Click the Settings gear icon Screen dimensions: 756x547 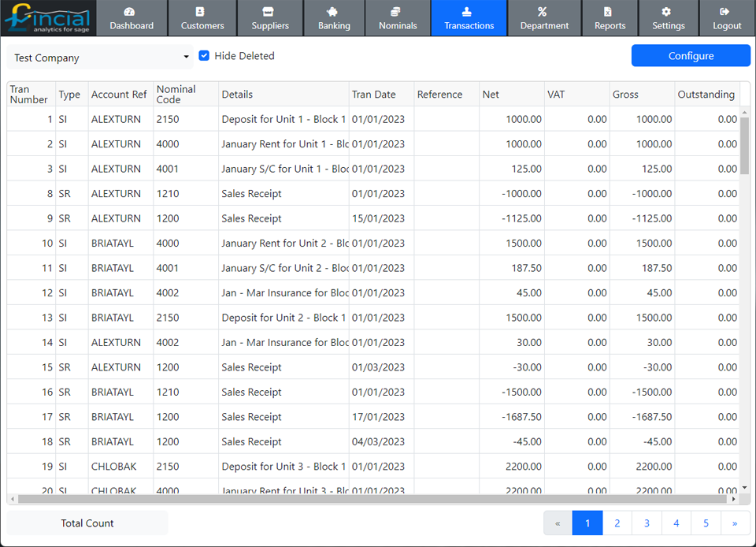click(666, 12)
